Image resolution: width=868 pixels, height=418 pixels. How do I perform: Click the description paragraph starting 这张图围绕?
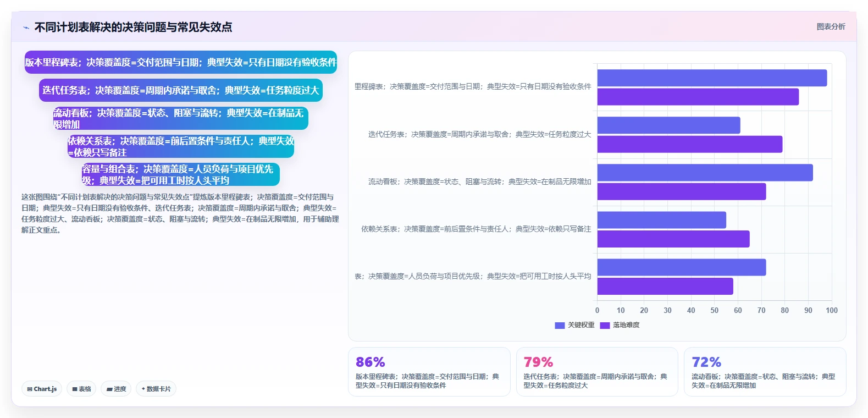tap(180, 213)
